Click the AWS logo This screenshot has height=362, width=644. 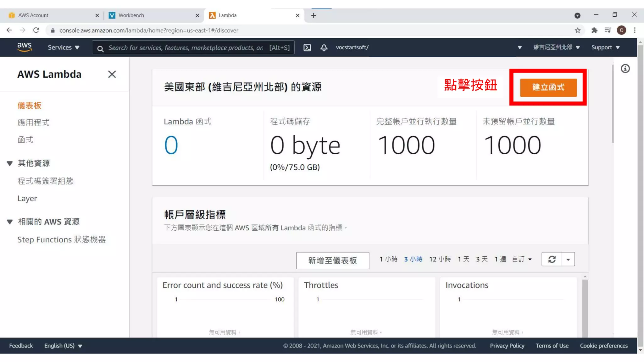25,47
